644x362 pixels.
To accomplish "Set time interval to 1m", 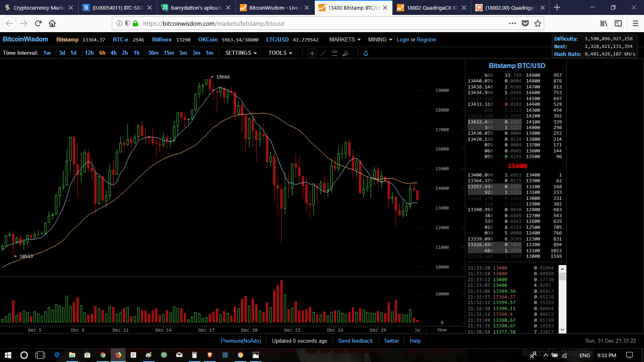I will point(209,53).
